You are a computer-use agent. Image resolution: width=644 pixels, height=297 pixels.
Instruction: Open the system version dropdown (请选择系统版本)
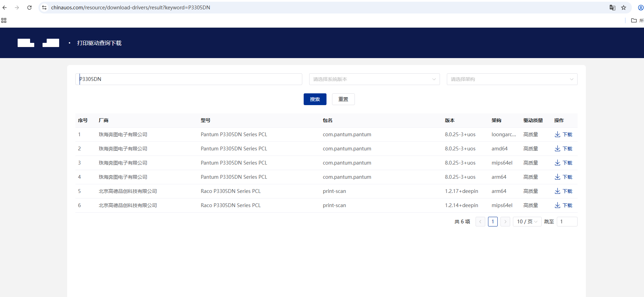pyautogui.click(x=375, y=79)
